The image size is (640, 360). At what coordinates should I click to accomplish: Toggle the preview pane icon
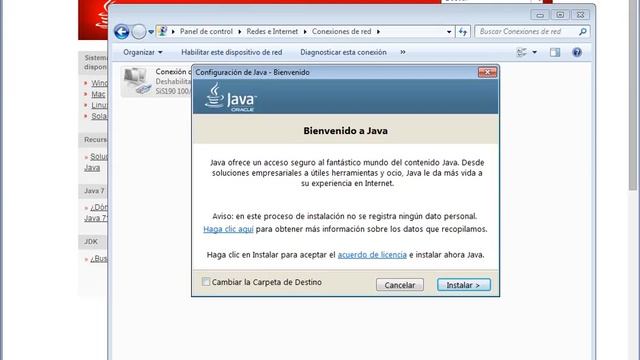(x=555, y=52)
